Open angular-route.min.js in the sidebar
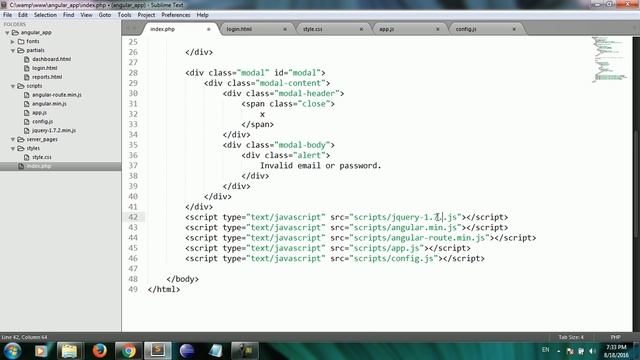This screenshot has width=640, height=360. [x=57, y=95]
